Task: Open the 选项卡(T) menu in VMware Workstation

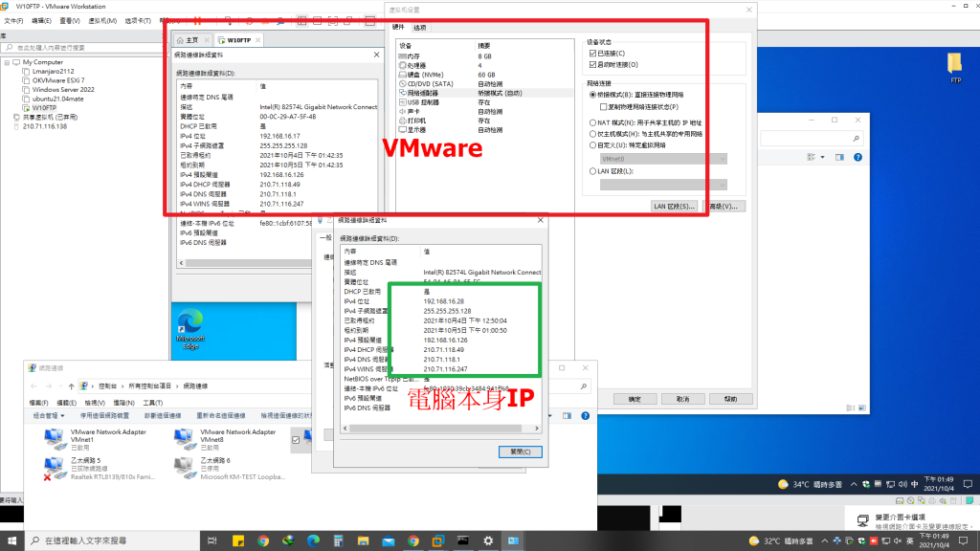Action: click(138, 21)
